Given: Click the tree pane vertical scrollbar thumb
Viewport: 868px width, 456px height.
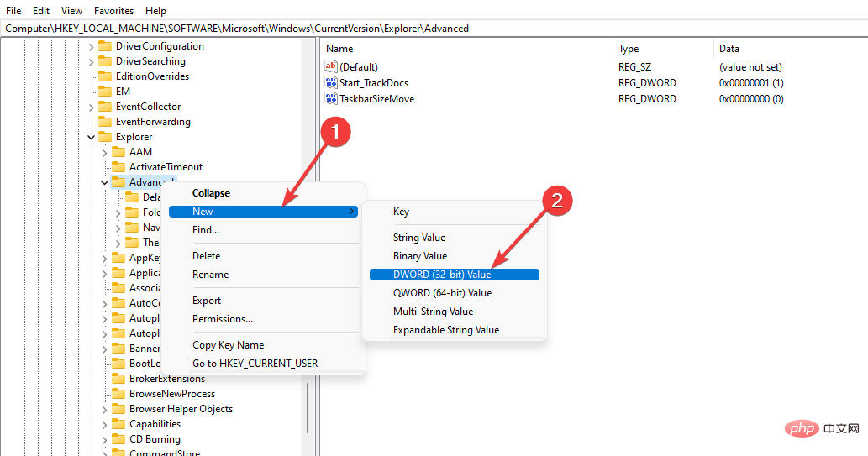Looking at the screenshot, I should (x=308, y=408).
